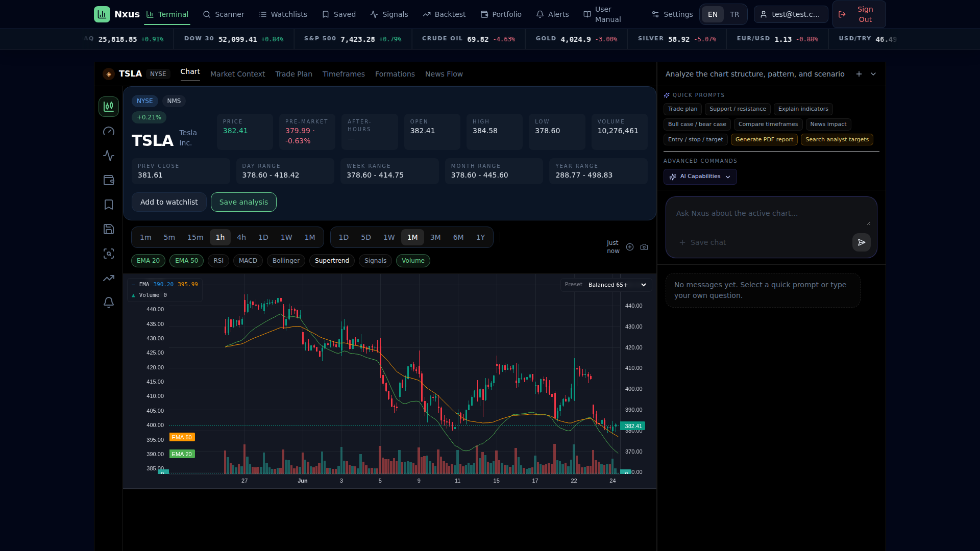
Task: Start a new chat with plus icon
Action: click(859, 74)
